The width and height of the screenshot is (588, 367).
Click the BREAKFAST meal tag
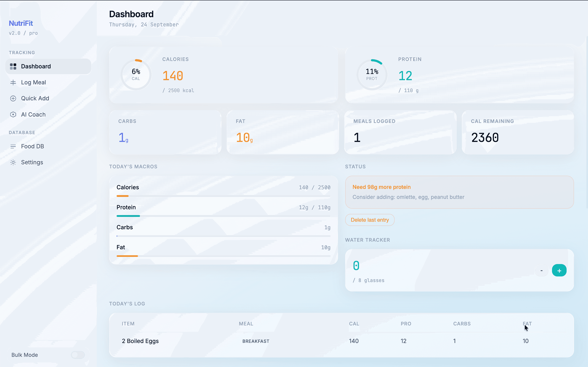pyautogui.click(x=256, y=341)
